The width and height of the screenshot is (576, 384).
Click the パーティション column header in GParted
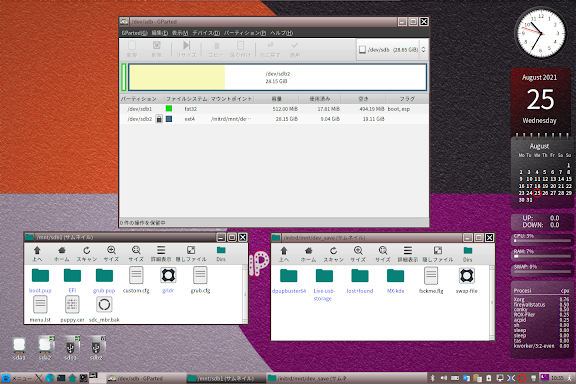tap(142, 99)
